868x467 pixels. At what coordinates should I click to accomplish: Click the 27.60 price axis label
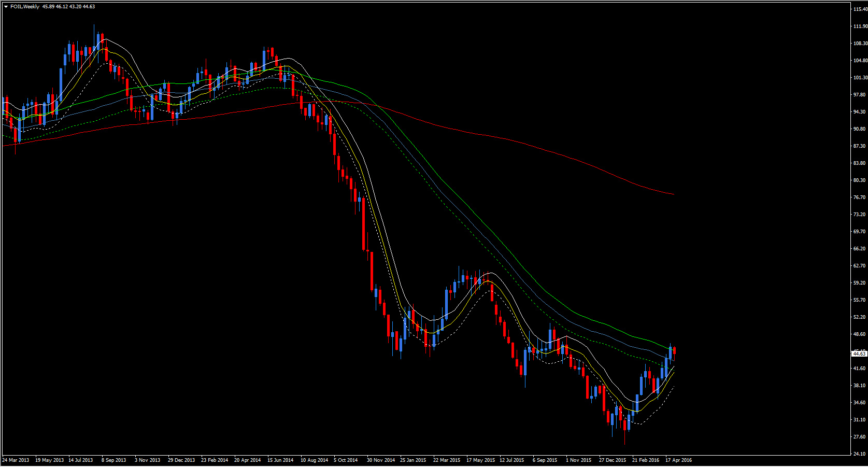coord(860,437)
